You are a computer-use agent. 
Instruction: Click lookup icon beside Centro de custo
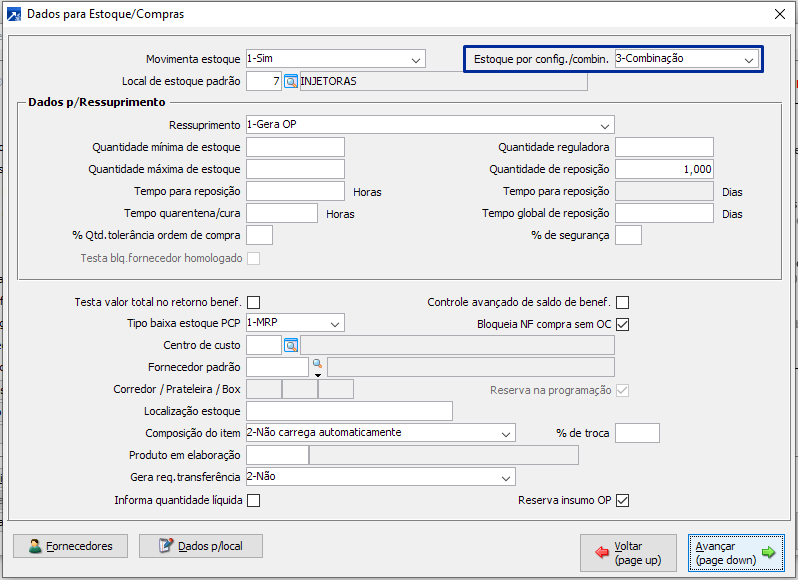coord(291,345)
